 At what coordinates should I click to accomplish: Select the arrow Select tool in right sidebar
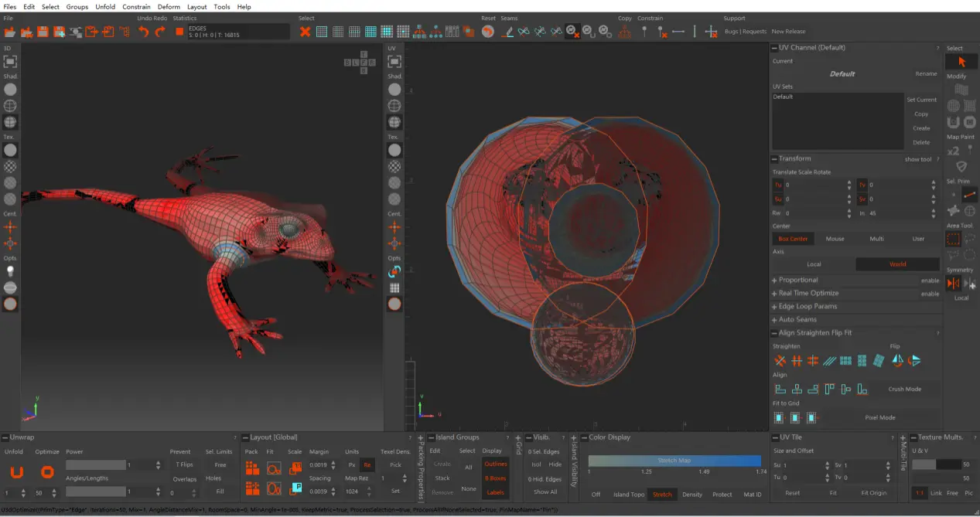point(961,62)
